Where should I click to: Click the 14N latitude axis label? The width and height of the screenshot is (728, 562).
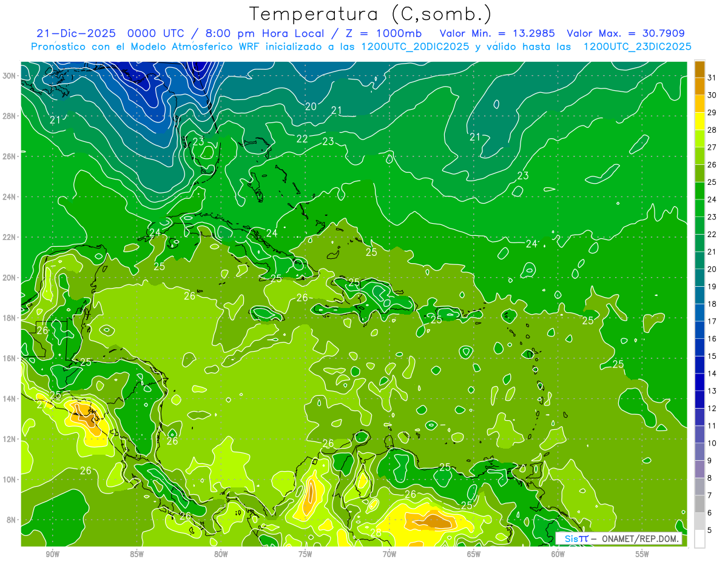coord(9,399)
